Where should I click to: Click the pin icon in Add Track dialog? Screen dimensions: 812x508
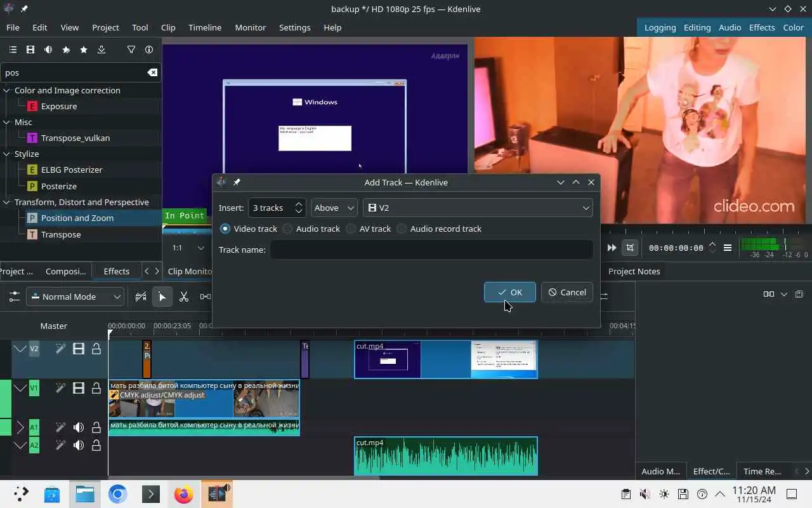pyautogui.click(x=237, y=182)
